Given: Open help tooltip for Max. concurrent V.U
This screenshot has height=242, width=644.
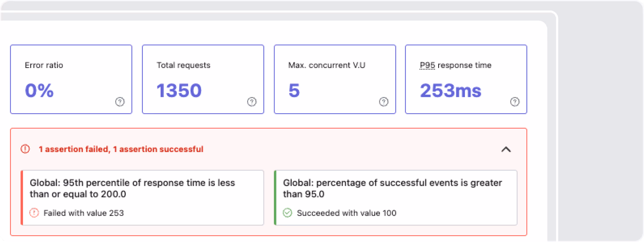Looking at the screenshot, I should [x=383, y=102].
